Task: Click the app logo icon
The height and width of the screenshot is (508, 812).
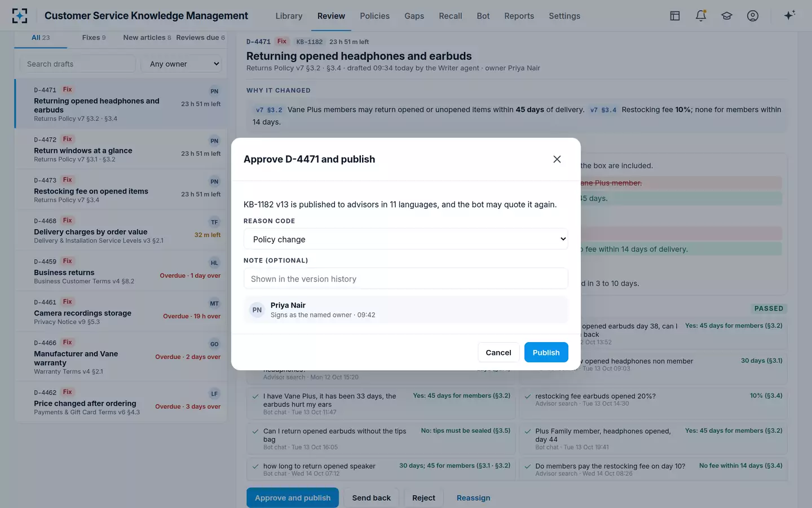Action: (20, 16)
